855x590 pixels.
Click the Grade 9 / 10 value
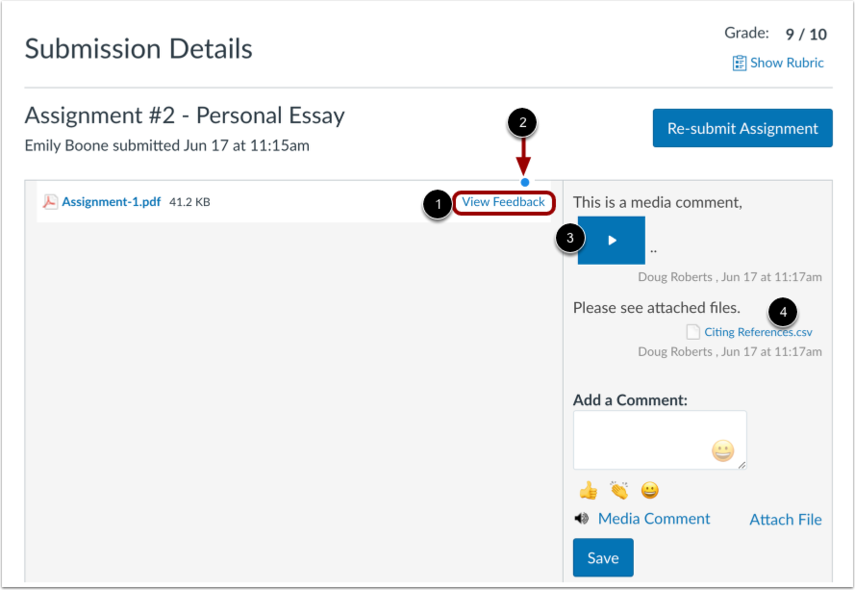[806, 34]
